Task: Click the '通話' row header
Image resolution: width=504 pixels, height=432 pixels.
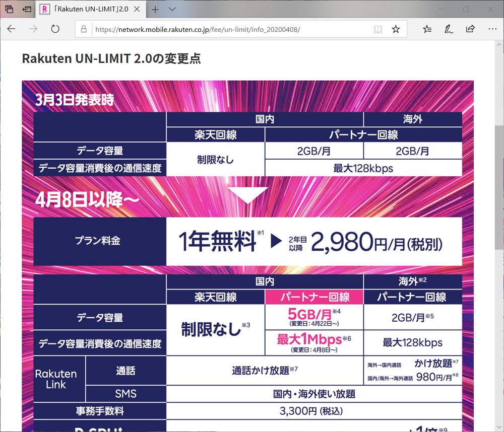Action: 125,371
